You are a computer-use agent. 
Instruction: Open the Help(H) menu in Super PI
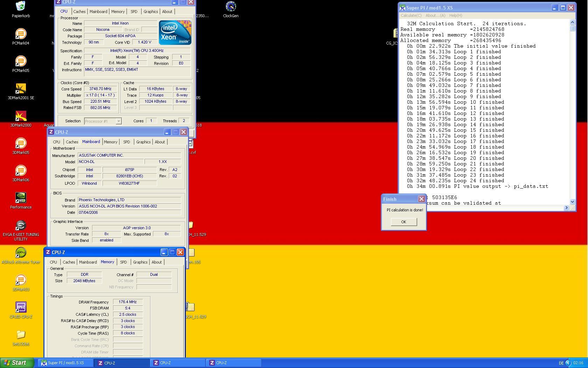[455, 15]
